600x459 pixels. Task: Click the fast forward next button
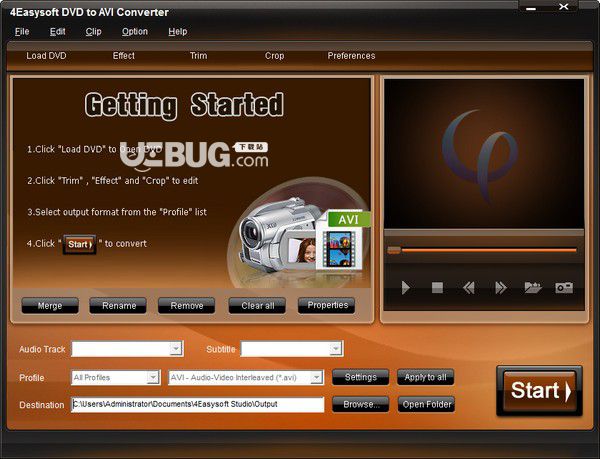(x=501, y=288)
